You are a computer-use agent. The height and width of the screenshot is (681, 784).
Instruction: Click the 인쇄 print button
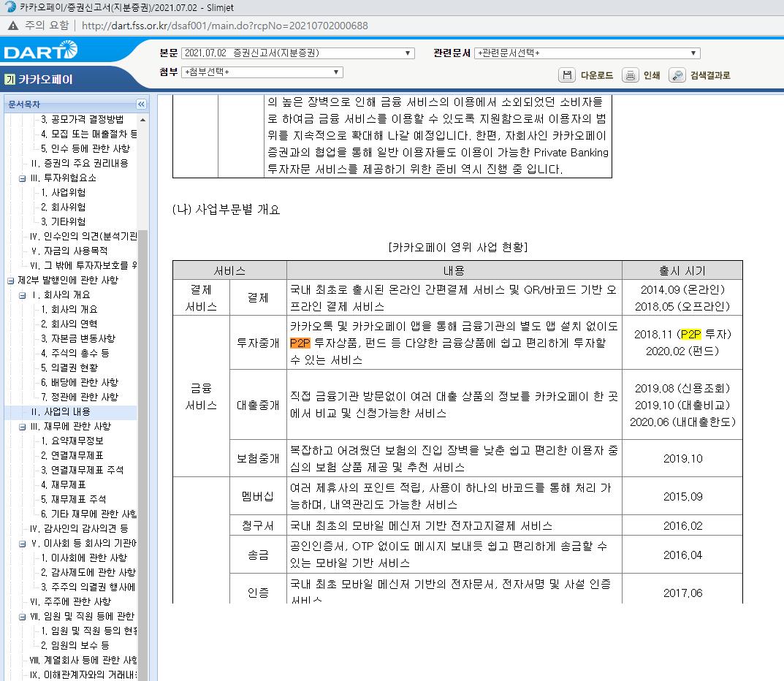pyautogui.click(x=641, y=75)
